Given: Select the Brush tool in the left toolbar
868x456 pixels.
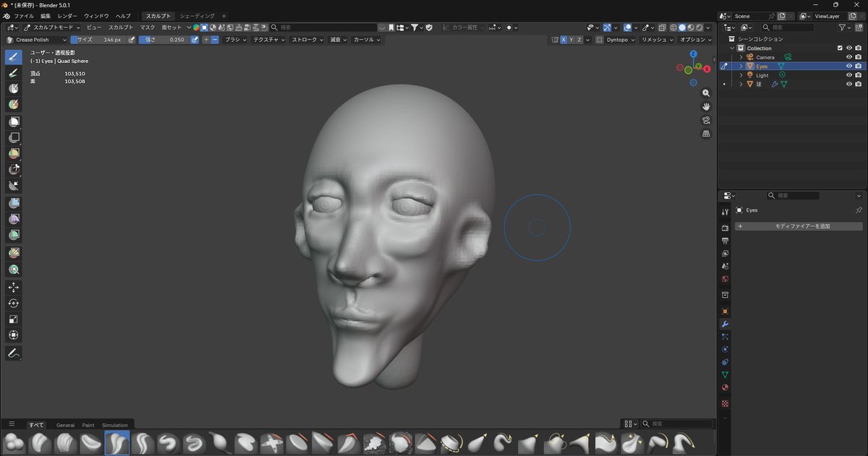Looking at the screenshot, I should coord(14,57).
